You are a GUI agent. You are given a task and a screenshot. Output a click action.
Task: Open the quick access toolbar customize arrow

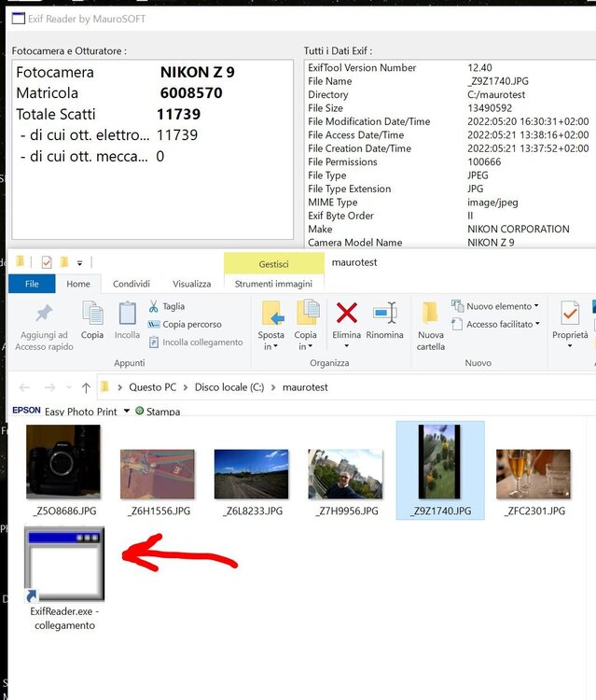79,263
